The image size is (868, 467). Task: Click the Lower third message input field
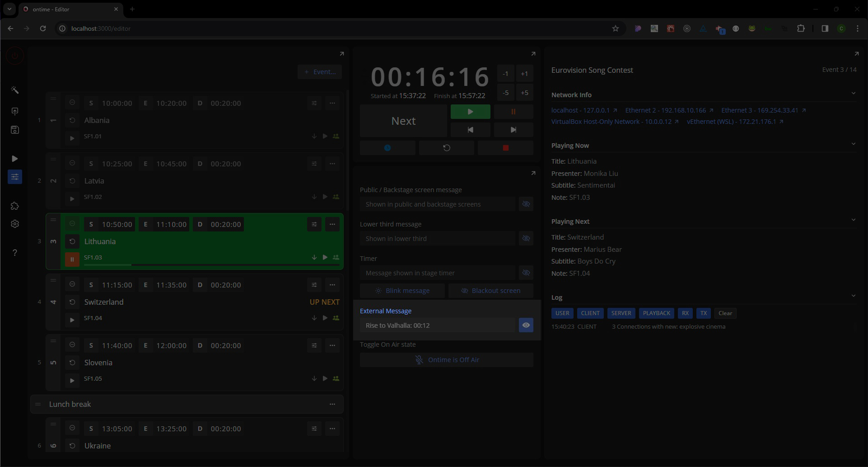point(437,239)
